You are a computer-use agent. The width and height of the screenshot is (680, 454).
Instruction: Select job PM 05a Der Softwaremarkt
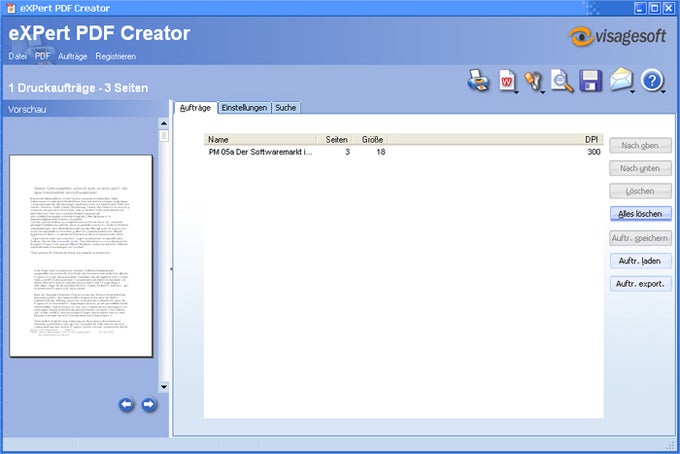(260, 152)
